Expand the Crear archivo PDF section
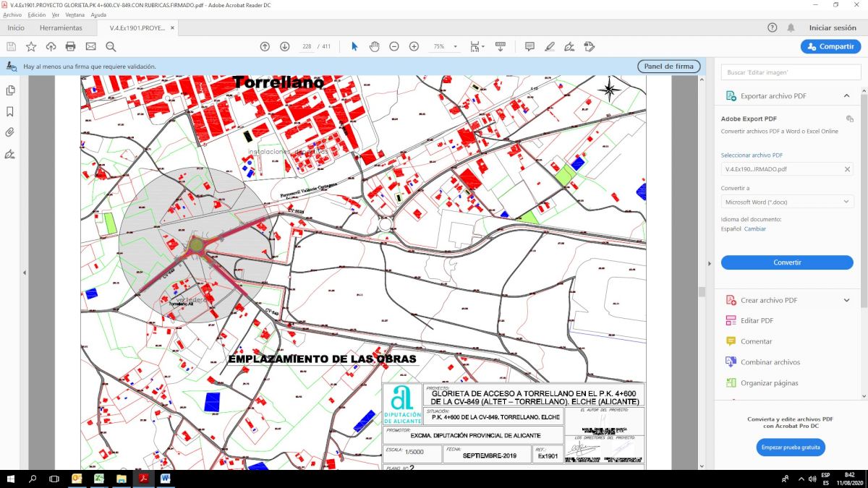 [x=846, y=300]
